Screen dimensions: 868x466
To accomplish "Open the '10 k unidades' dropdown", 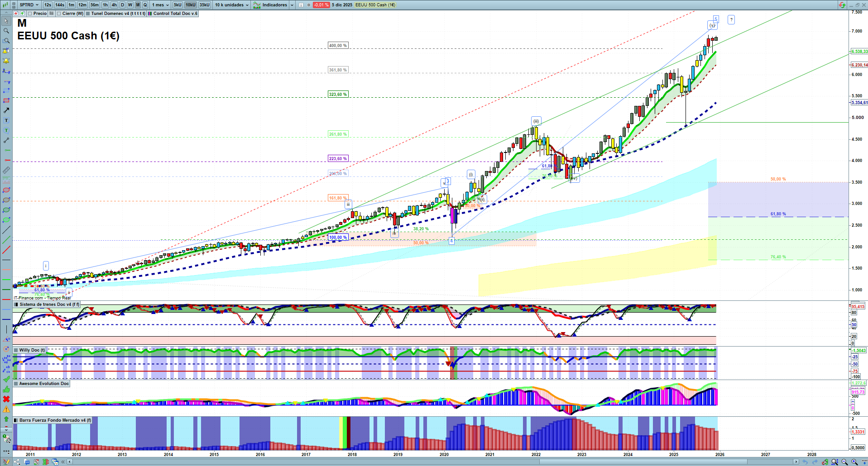I will point(232,5).
